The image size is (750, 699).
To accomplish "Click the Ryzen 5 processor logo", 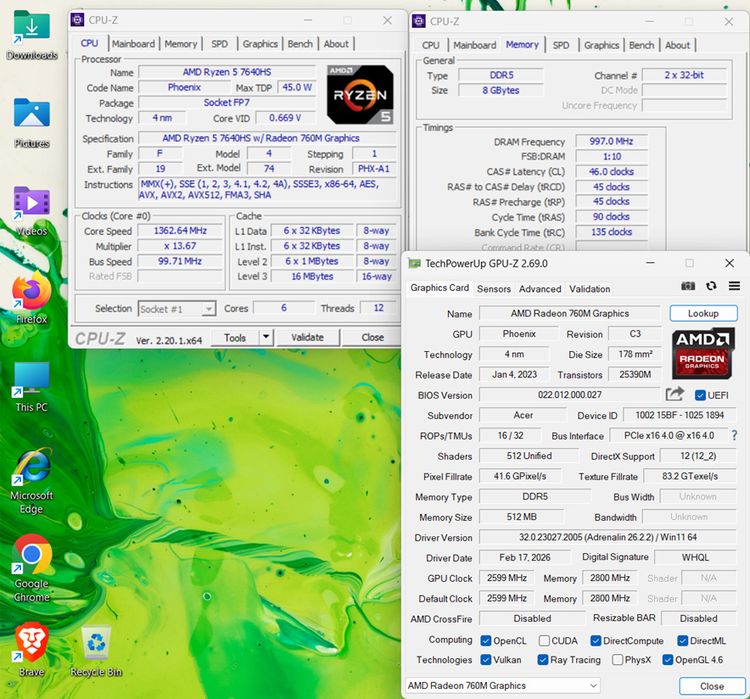I will [361, 95].
